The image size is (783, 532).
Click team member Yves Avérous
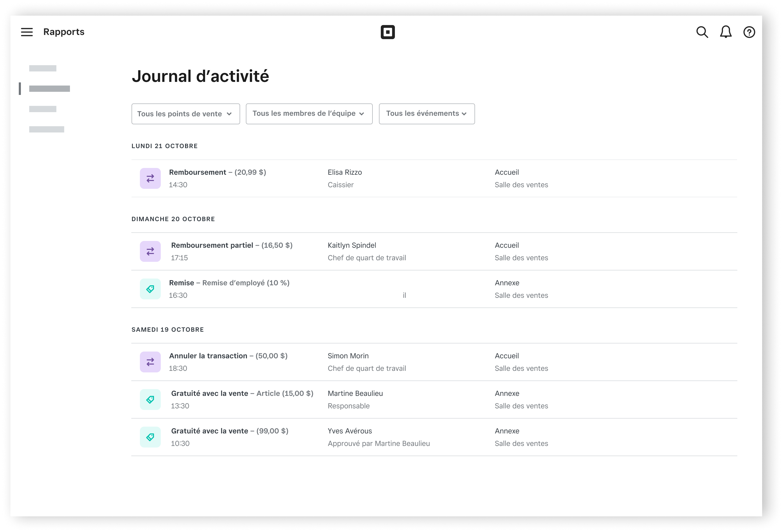point(350,431)
